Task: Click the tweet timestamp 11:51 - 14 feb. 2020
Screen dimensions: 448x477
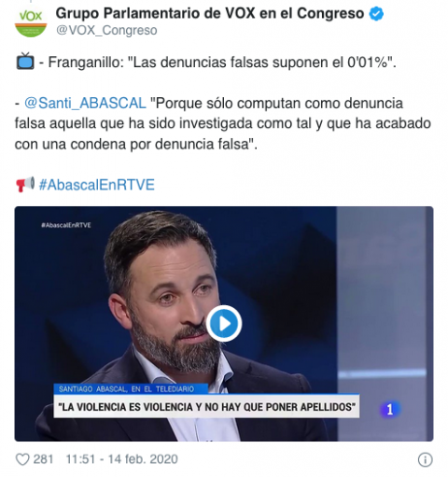Action: coord(121,459)
